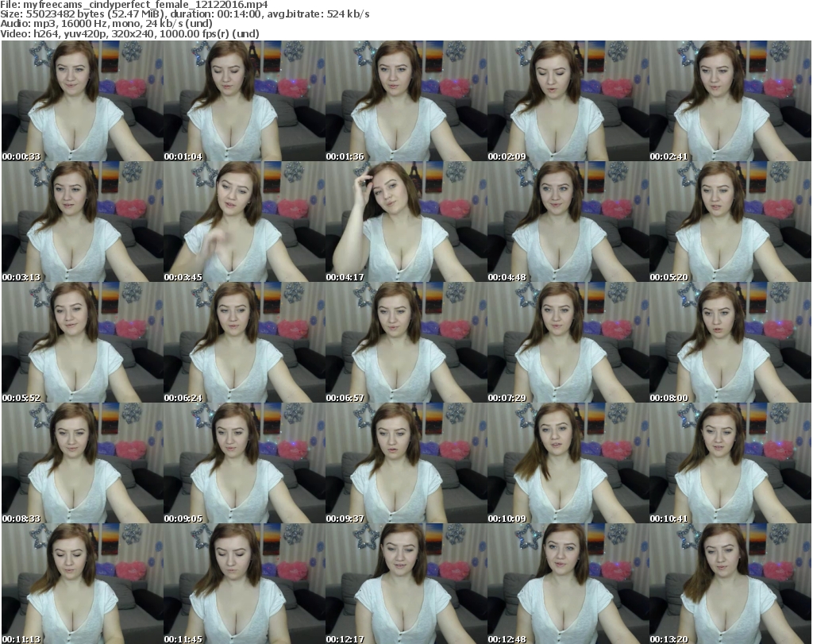Pick the preview frame at 00:08:00
The image size is (813, 644).
[730, 343]
